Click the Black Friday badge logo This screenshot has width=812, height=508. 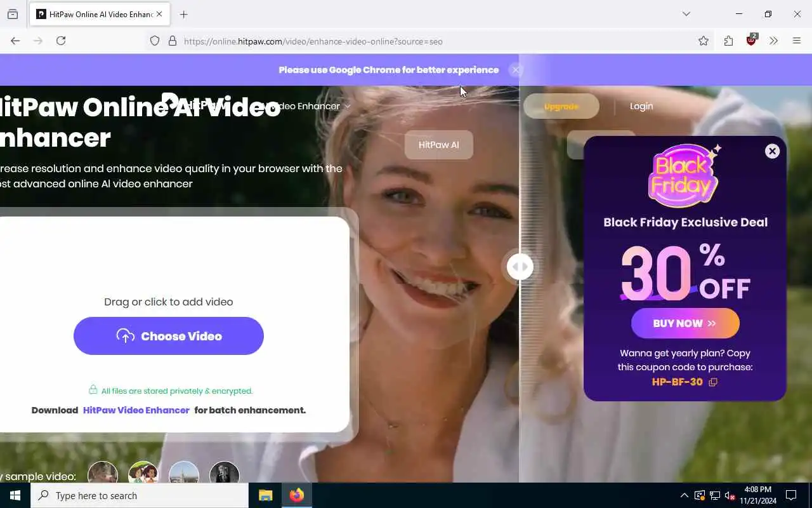[685, 177]
